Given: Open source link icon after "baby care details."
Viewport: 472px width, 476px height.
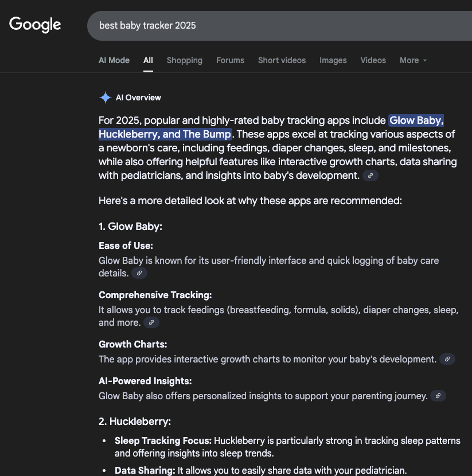Looking at the screenshot, I should [x=139, y=273].
